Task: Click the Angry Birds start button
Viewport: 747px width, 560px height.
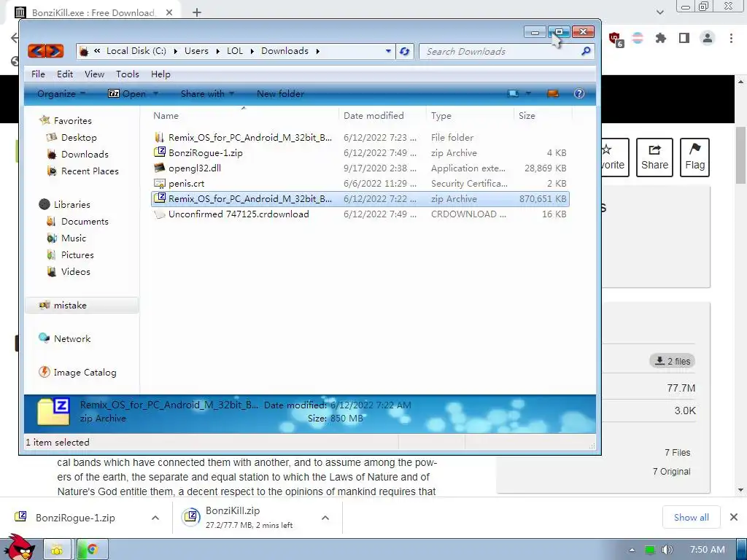Action: point(20,547)
